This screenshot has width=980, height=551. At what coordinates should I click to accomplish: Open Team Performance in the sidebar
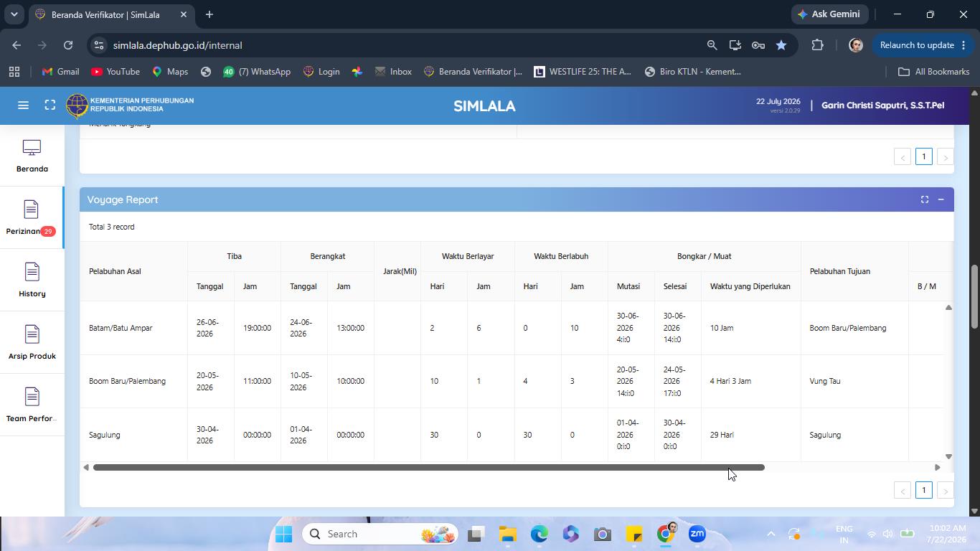click(x=32, y=405)
